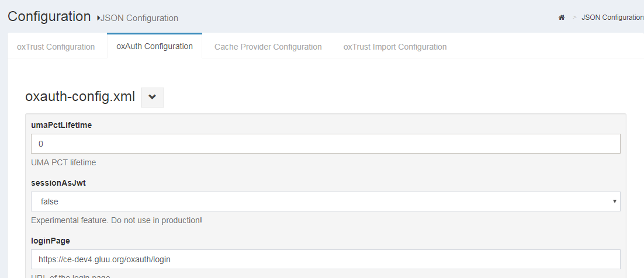Click the sessionAsJwt field label
This screenshot has width=644, height=278.
point(58,183)
